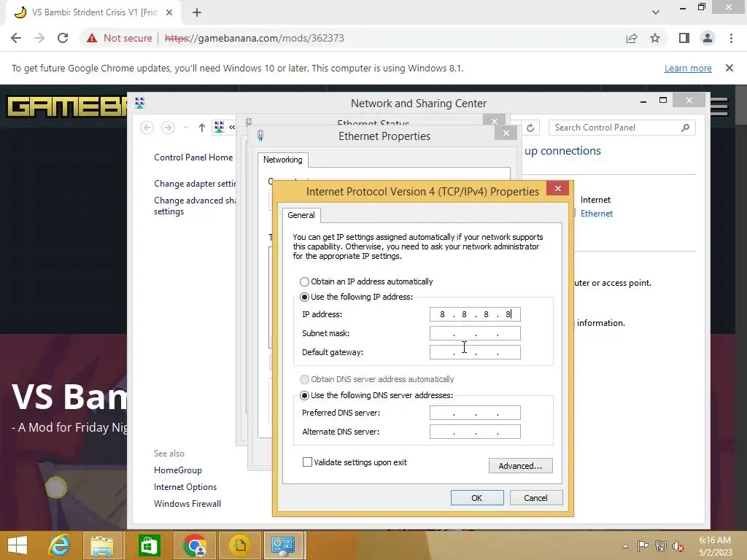This screenshot has height=560, width=747.
Task: Open the Windows Start button
Action: tap(18, 545)
